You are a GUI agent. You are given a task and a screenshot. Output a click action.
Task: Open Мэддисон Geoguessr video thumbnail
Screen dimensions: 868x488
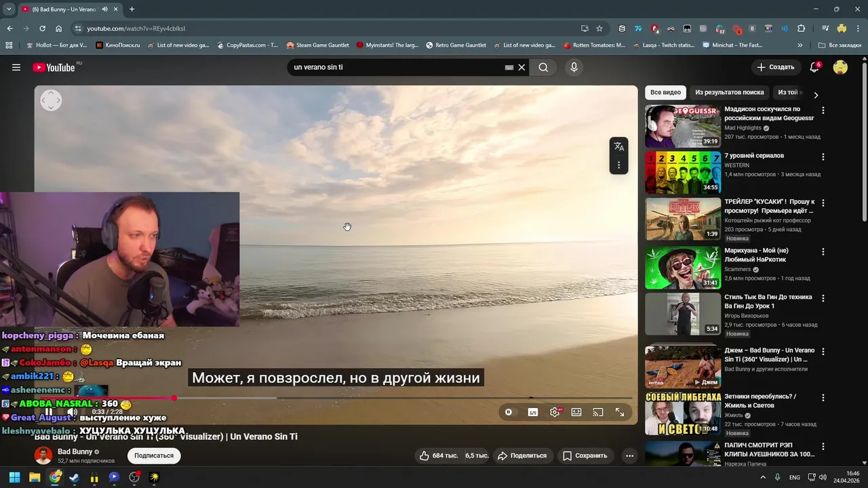click(683, 126)
